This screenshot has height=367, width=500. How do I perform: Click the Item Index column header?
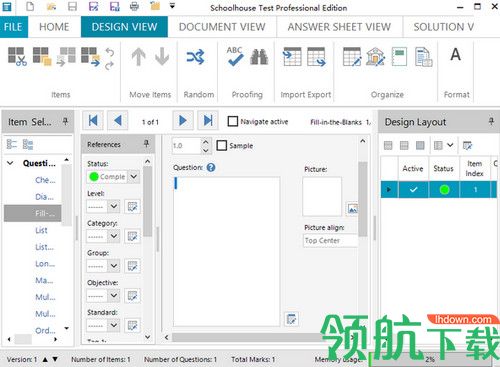tap(474, 168)
